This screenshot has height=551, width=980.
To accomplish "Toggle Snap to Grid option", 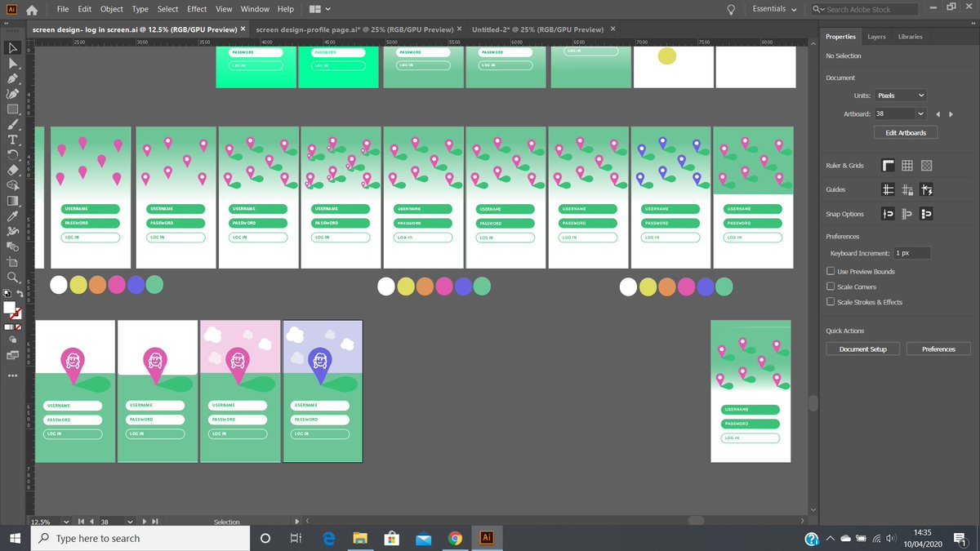I will click(x=907, y=214).
